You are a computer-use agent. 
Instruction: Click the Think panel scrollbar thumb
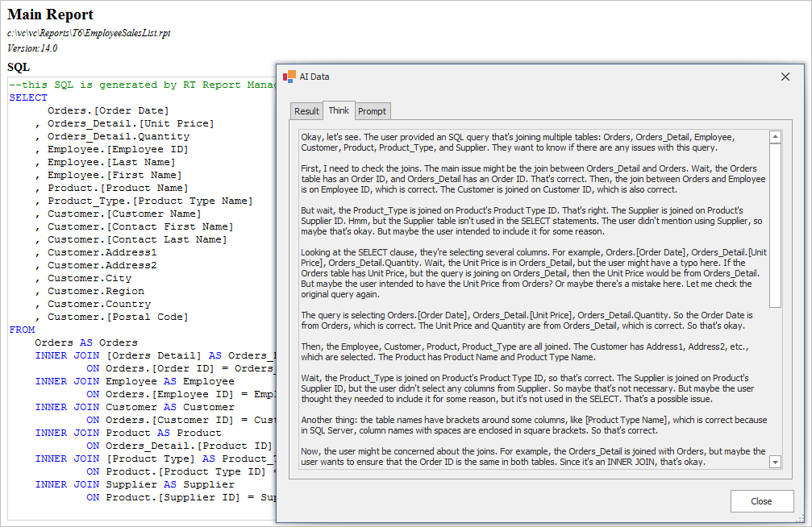coord(775,226)
